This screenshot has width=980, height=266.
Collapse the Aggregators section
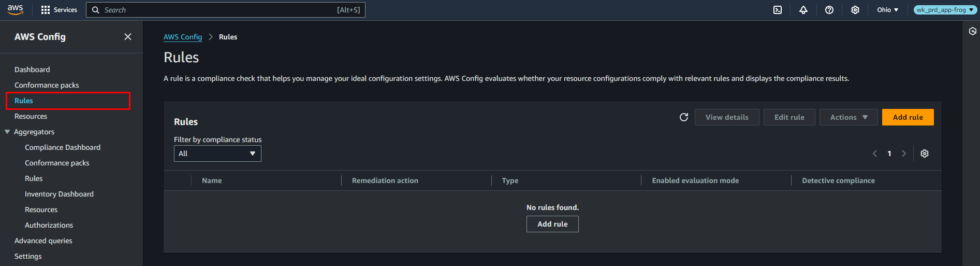[x=7, y=132]
